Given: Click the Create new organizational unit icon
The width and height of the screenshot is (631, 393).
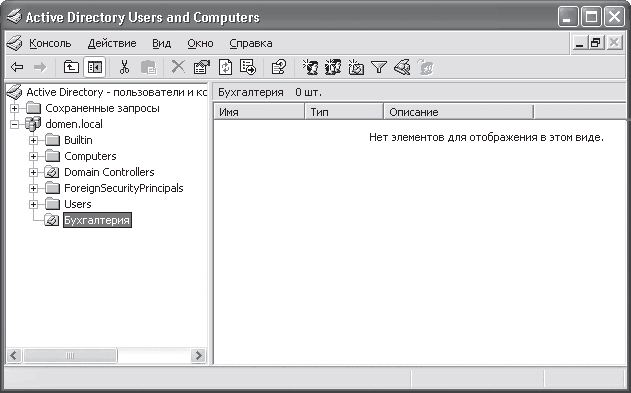Looking at the screenshot, I should coord(356,67).
